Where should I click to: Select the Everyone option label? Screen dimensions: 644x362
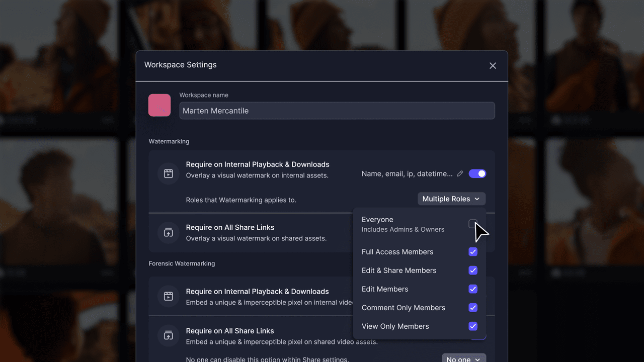click(x=377, y=220)
